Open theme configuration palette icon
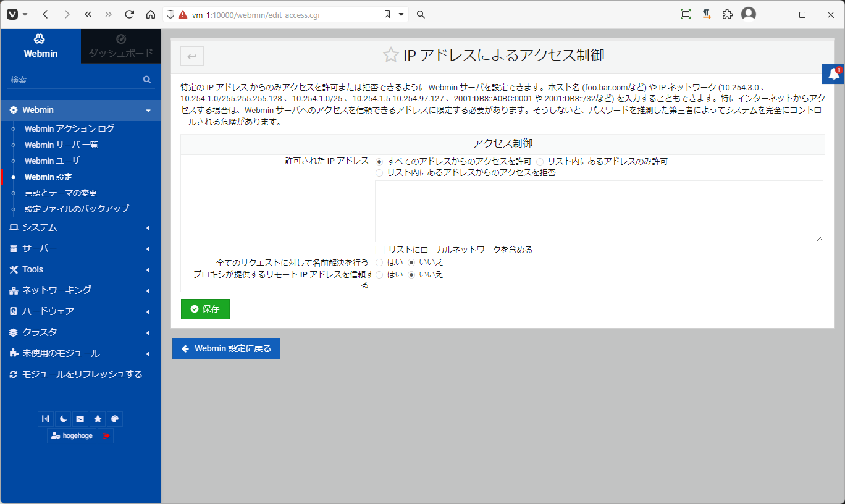The width and height of the screenshot is (845, 504). point(115,419)
